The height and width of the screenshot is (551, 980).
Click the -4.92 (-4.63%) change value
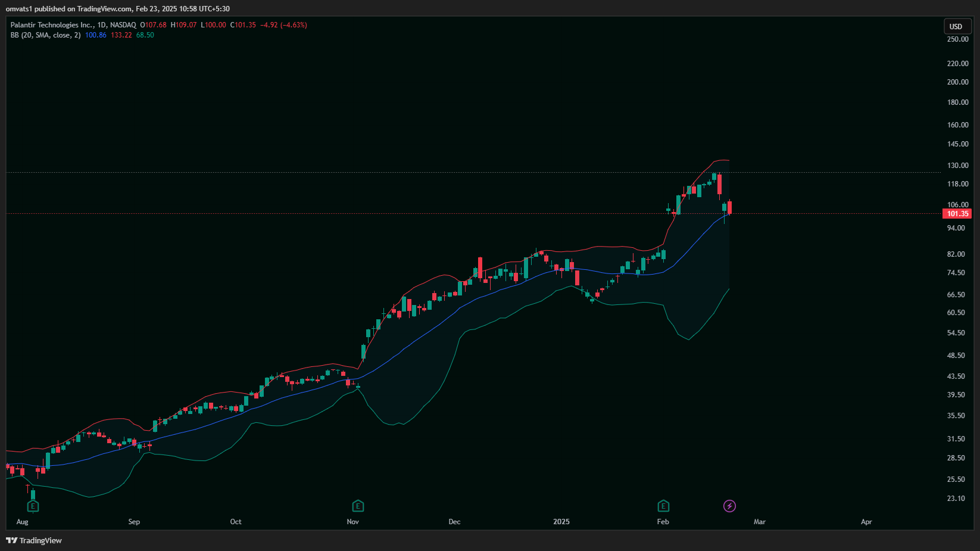(284, 25)
